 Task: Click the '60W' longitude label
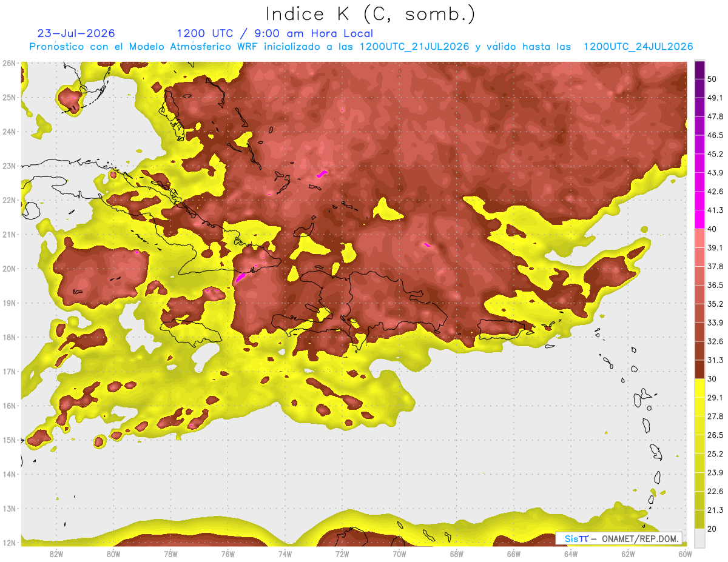click(x=685, y=554)
